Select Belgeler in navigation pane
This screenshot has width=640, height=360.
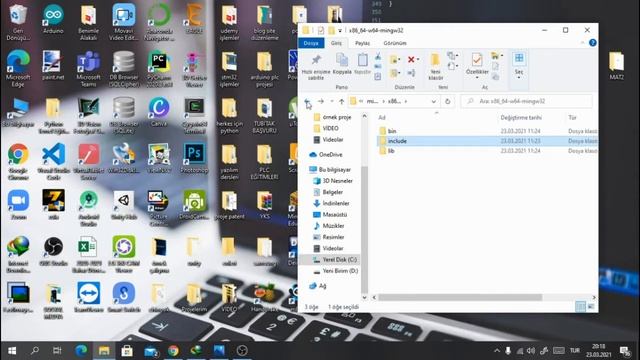(x=333, y=192)
